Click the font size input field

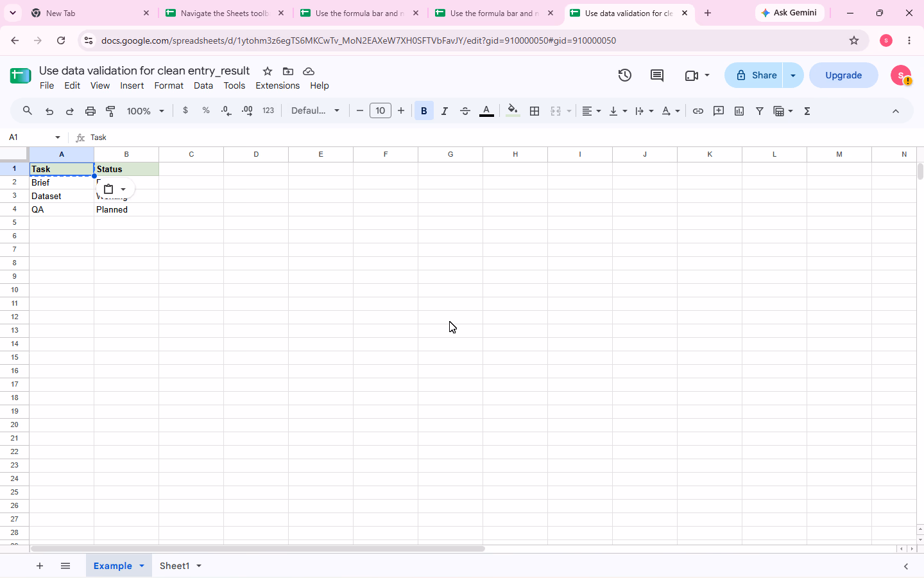(x=381, y=110)
